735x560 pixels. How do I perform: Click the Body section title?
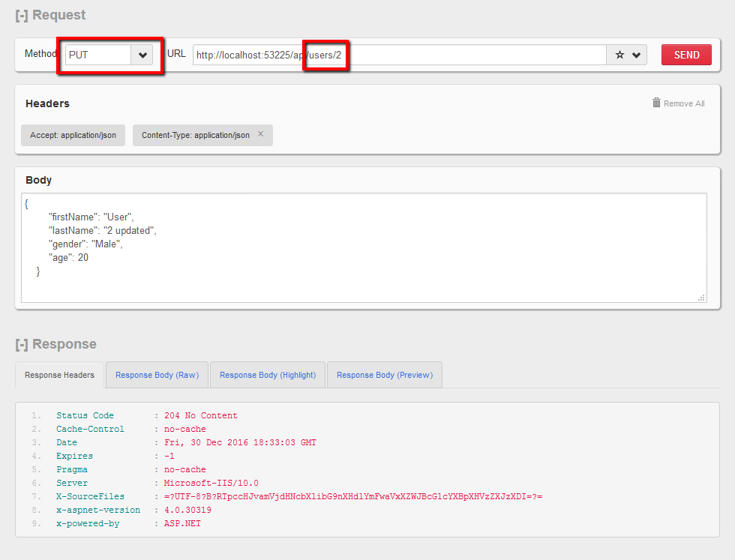[x=38, y=180]
